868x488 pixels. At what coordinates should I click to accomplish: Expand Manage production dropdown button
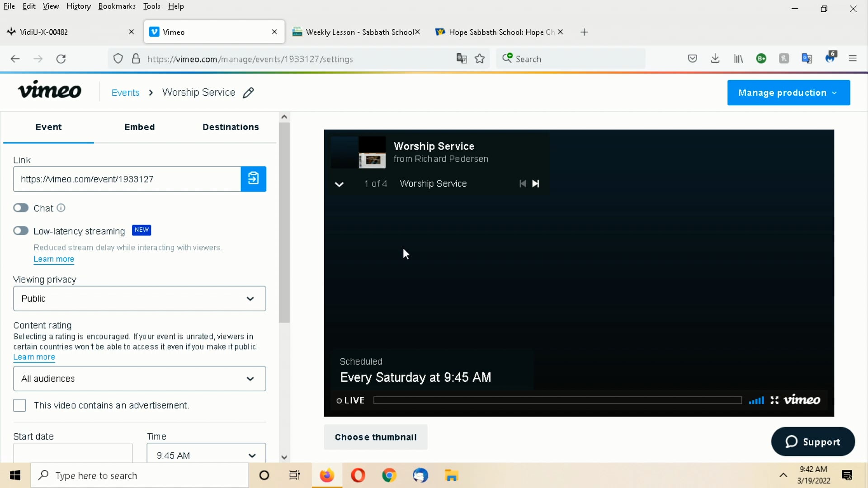(788, 93)
